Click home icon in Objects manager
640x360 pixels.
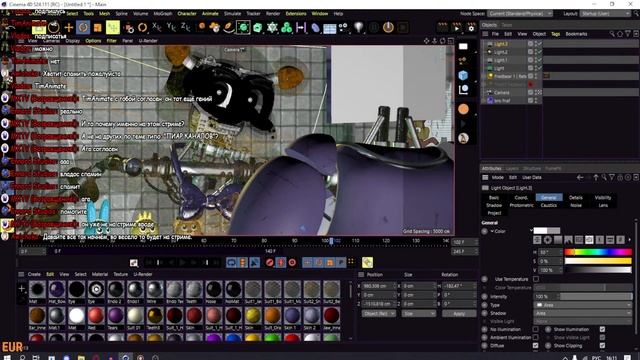[x=620, y=34]
